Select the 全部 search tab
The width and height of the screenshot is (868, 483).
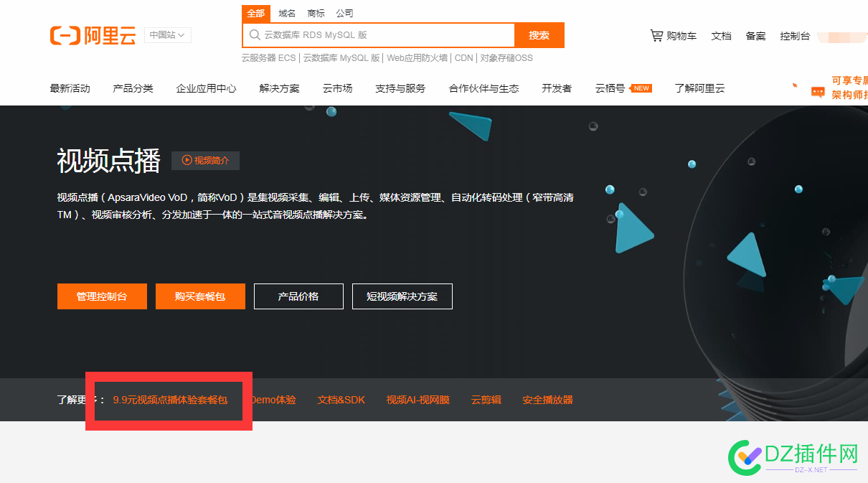coord(256,14)
